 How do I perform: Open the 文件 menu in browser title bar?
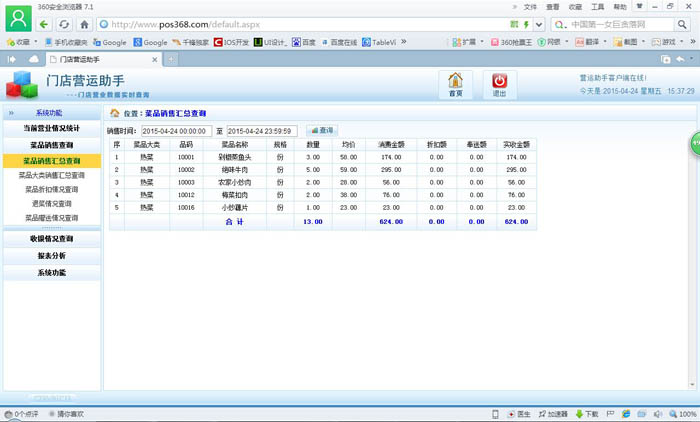pyautogui.click(x=529, y=6)
